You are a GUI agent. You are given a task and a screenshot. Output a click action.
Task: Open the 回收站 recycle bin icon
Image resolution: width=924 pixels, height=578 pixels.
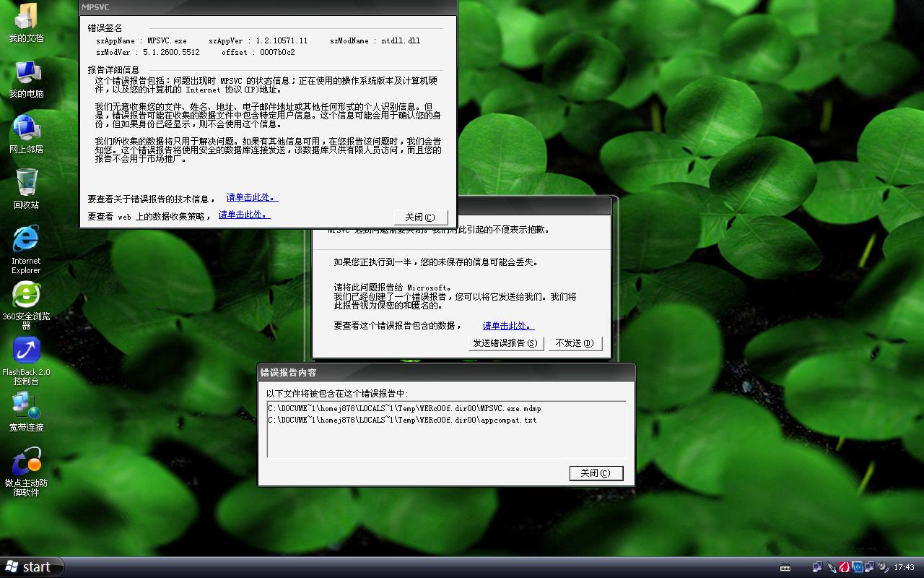26,189
